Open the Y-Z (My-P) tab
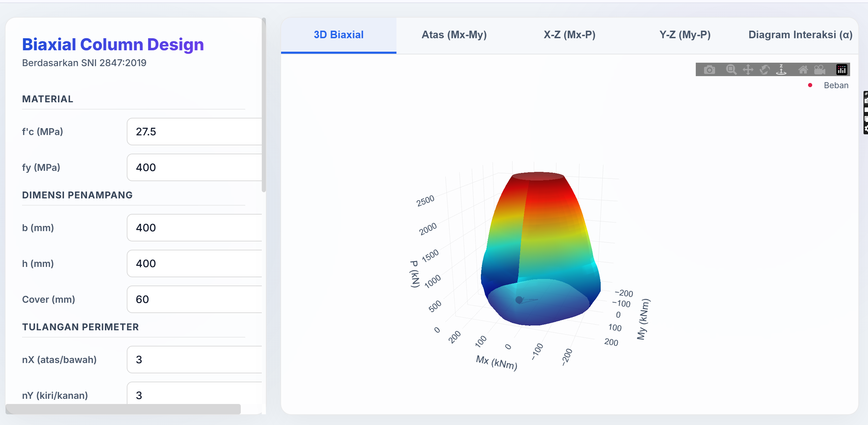 685,35
